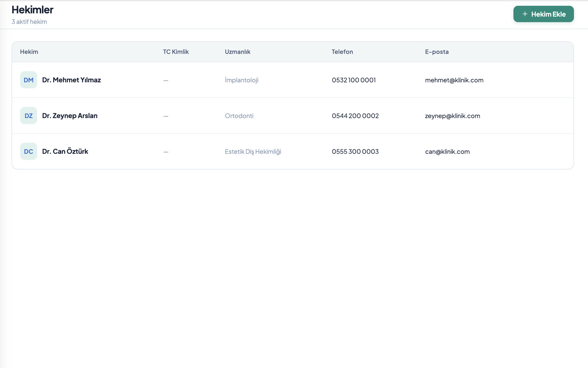Click the TC Kimlik column header
The width and height of the screenshot is (588, 368).
(x=176, y=52)
